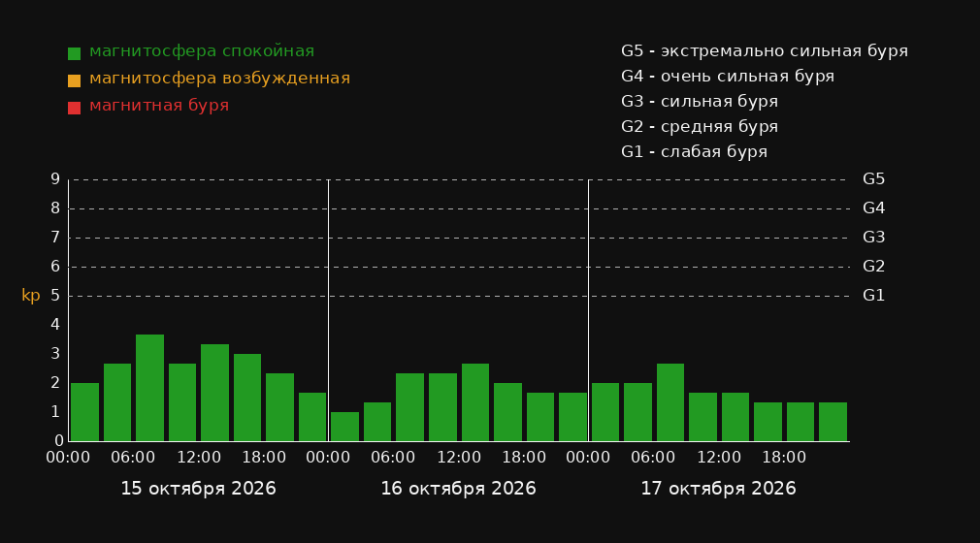Click the G5 storm level label on the right axis
The height and width of the screenshot is (543, 980).
point(873,179)
